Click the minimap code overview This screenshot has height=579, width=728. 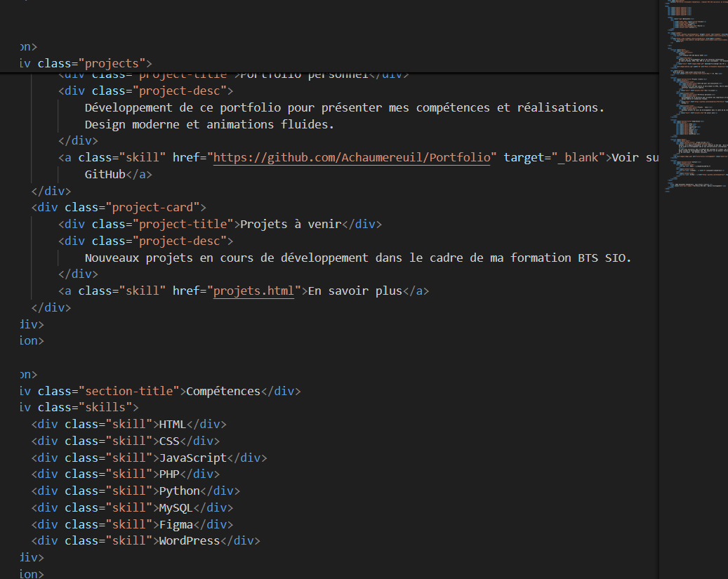tap(693, 98)
